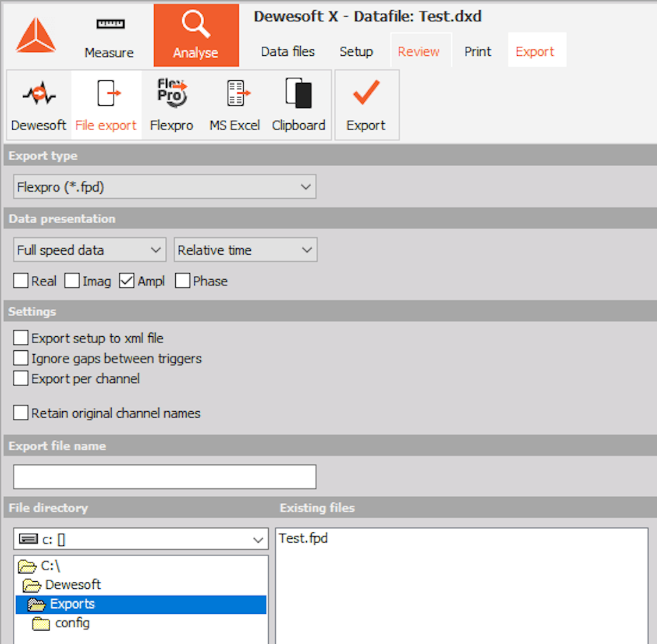Select the config folder
Screen dimensions: 657x644
point(61,623)
